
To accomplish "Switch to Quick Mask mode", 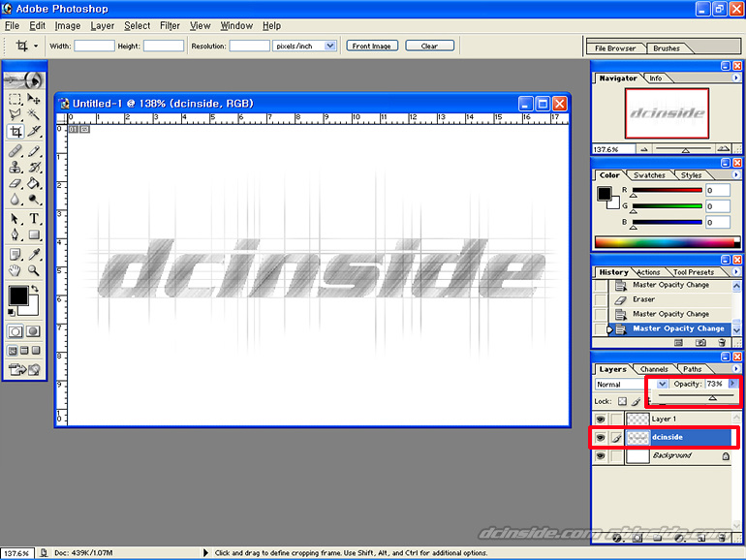I will (33, 331).
